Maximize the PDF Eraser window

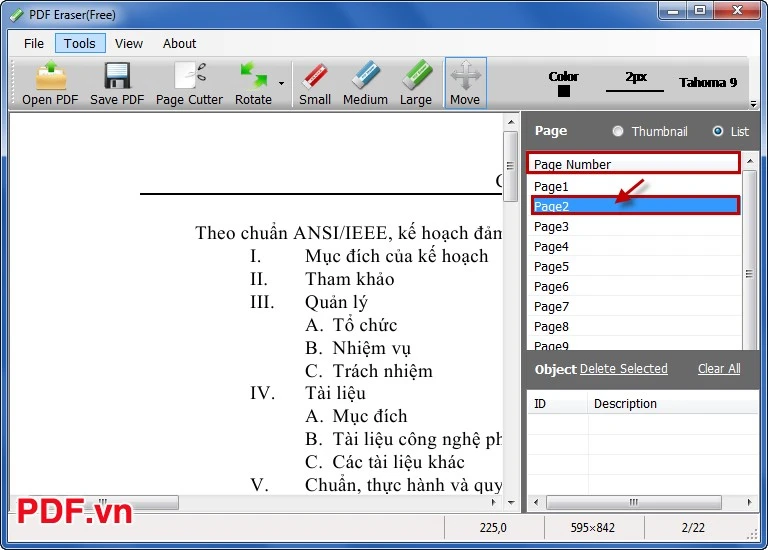[700, 10]
